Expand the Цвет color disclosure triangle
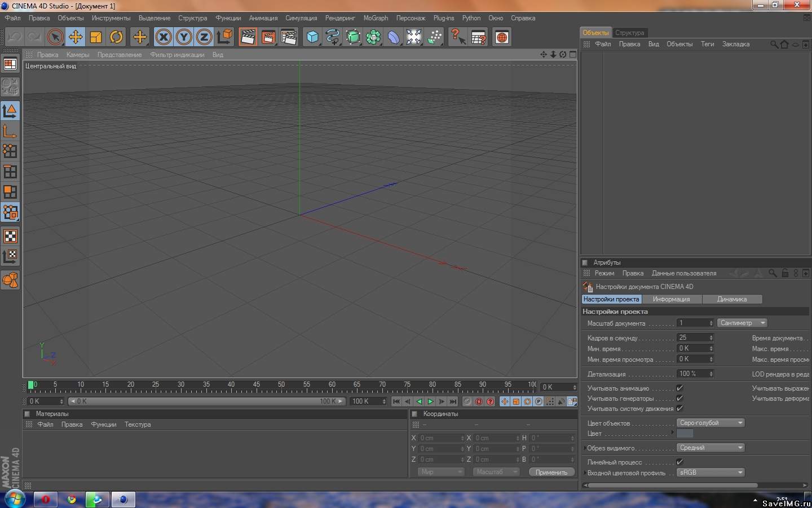812x508 pixels. (x=672, y=432)
